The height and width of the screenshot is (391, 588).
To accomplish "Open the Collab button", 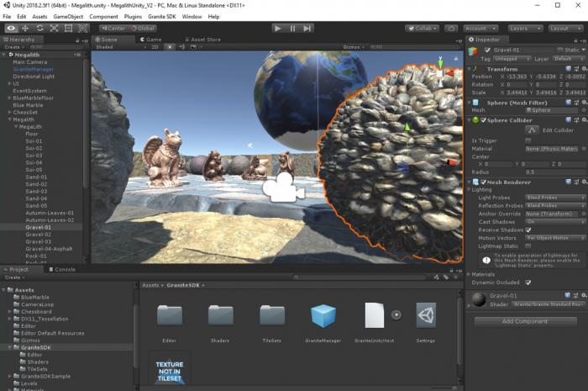I will 423,29.
